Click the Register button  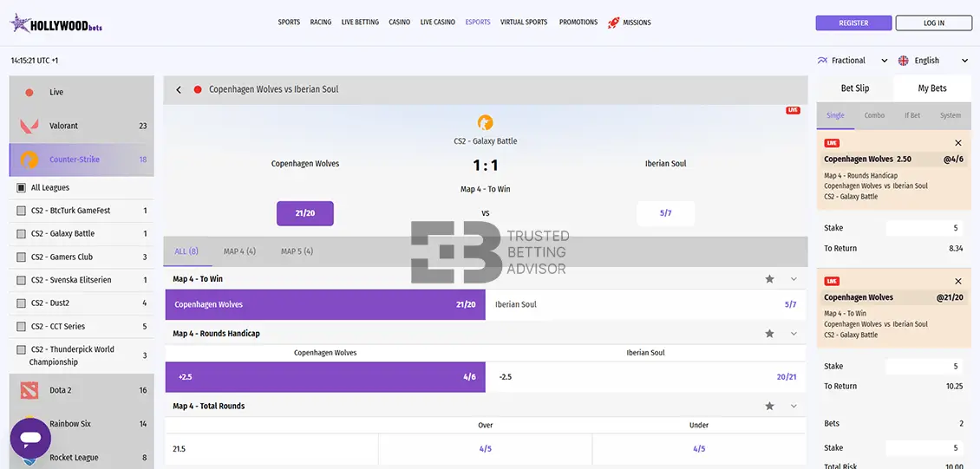pyautogui.click(x=853, y=23)
